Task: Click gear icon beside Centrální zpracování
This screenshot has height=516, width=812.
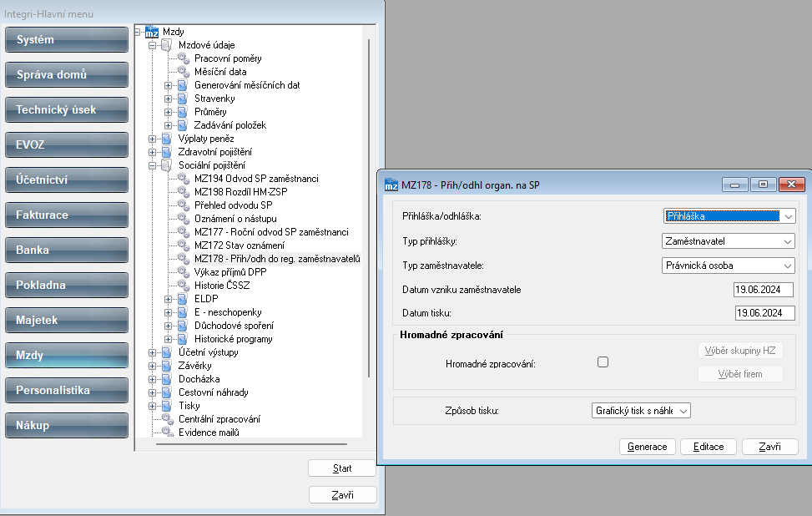Action: [x=167, y=418]
